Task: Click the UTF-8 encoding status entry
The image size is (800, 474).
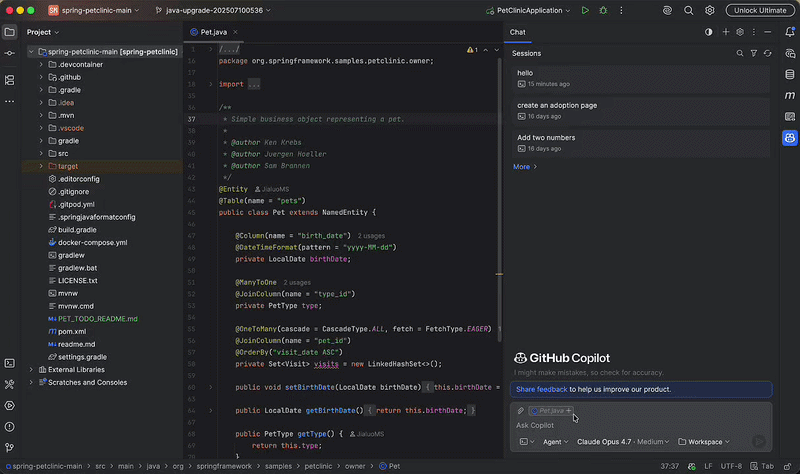Action: tap(731, 466)
